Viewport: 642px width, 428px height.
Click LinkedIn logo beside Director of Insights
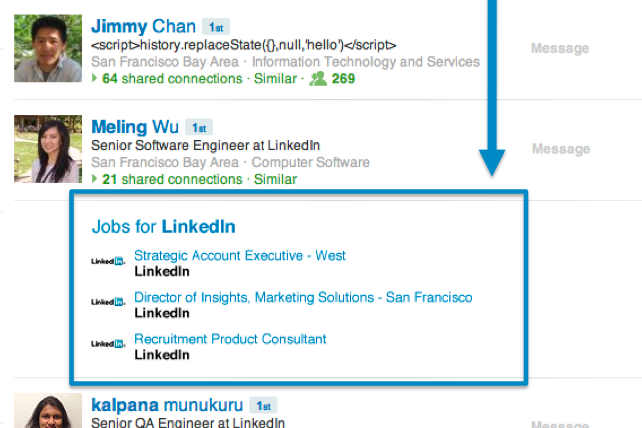(108, 302)
